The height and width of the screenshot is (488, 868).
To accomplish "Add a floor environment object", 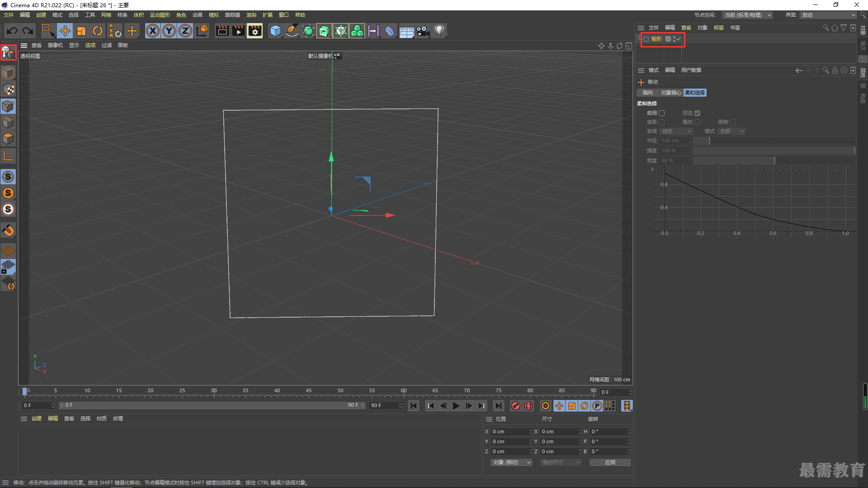I will point(406,31).
